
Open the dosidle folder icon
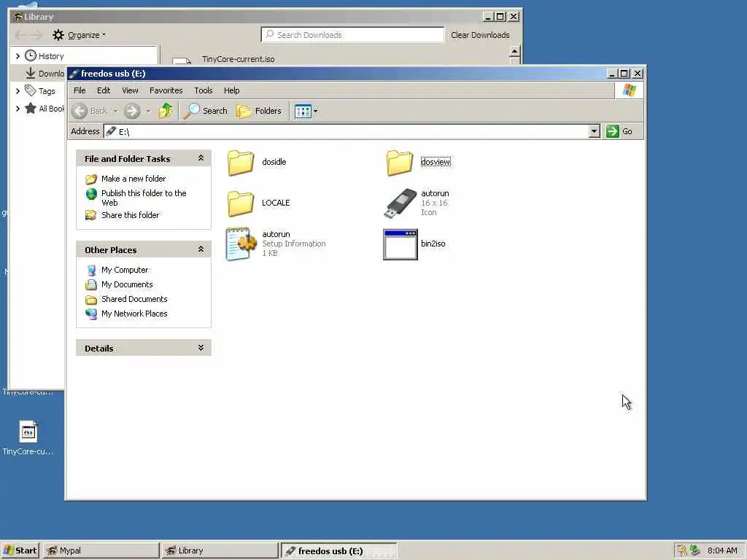click(241, 163)
